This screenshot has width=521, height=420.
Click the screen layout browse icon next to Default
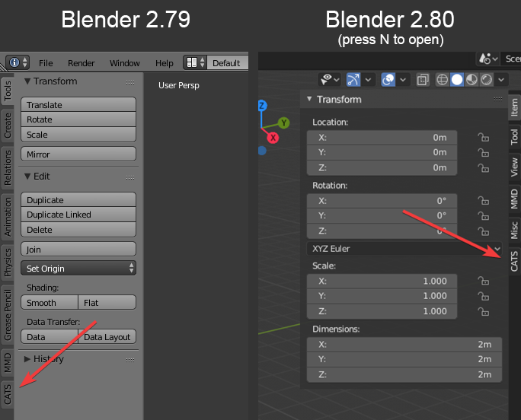click(x=195, y=62)
